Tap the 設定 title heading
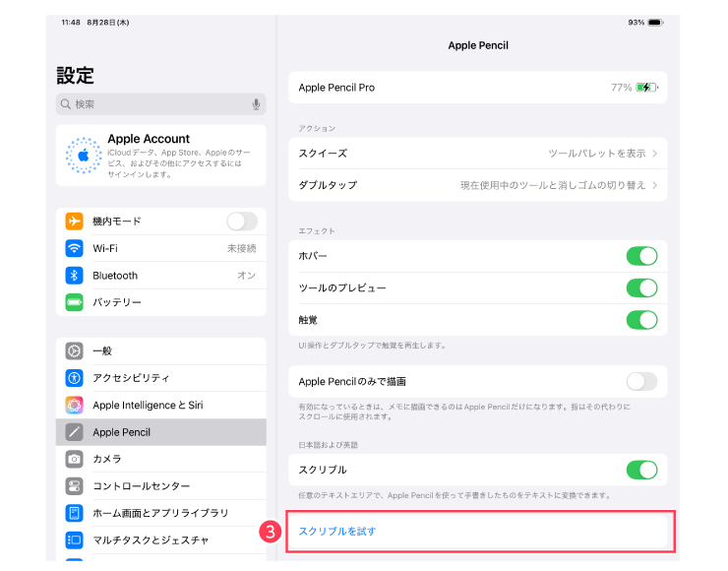 (x=75, y=75)
